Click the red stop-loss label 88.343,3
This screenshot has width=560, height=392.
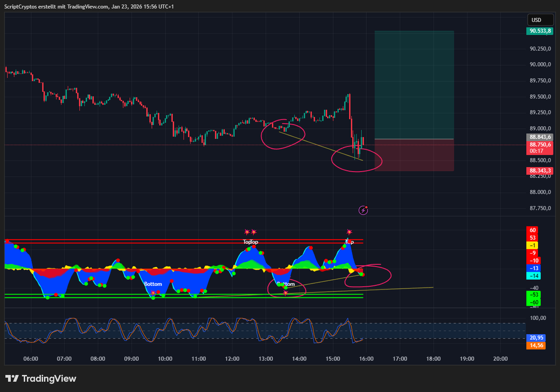coord(540,171)
